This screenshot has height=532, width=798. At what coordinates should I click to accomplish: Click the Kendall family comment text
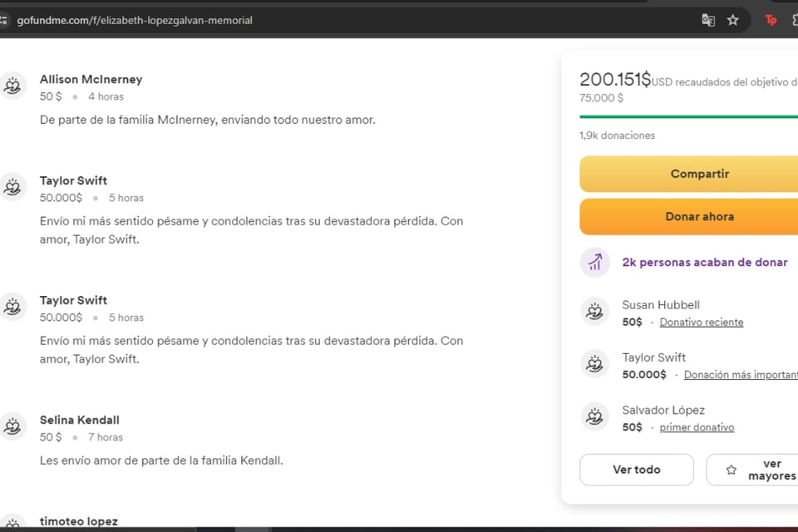tap(161, 461)
